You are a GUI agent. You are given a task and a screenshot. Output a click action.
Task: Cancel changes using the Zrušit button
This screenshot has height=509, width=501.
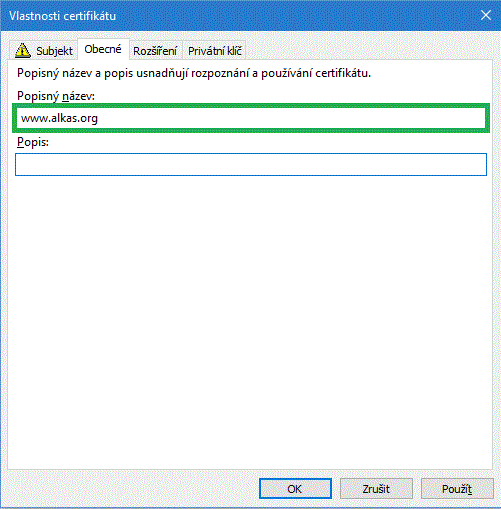coord(376,489)
